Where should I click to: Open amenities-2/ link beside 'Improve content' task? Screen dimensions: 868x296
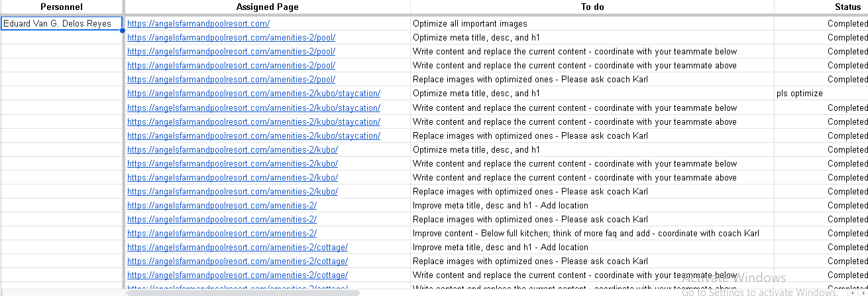tap(221, 233)
